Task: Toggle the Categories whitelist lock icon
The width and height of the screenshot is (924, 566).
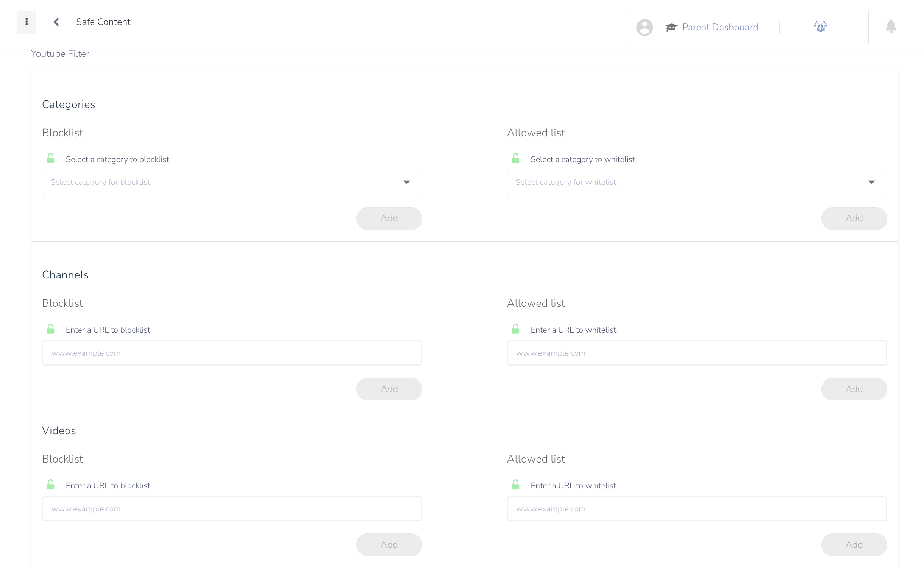Action: [515, 158]
